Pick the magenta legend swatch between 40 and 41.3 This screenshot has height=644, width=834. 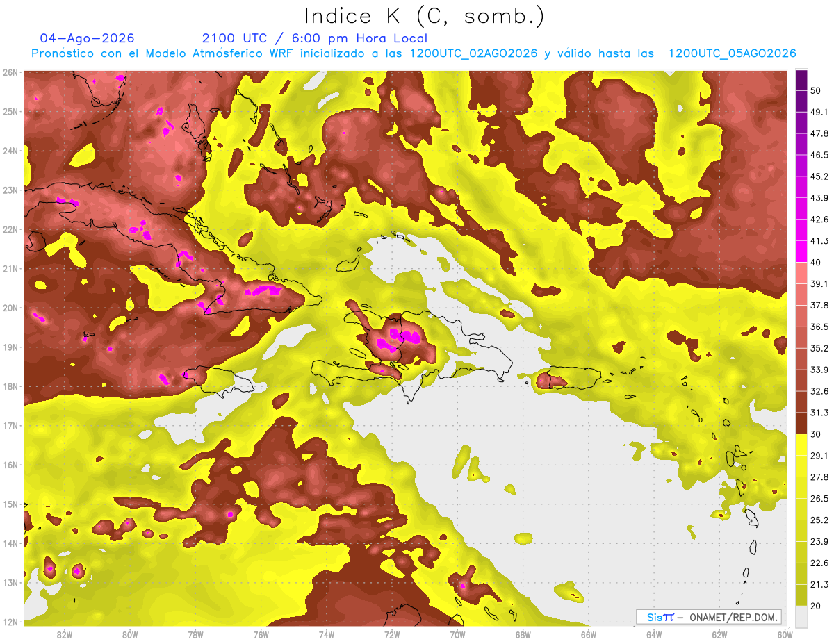801,251
